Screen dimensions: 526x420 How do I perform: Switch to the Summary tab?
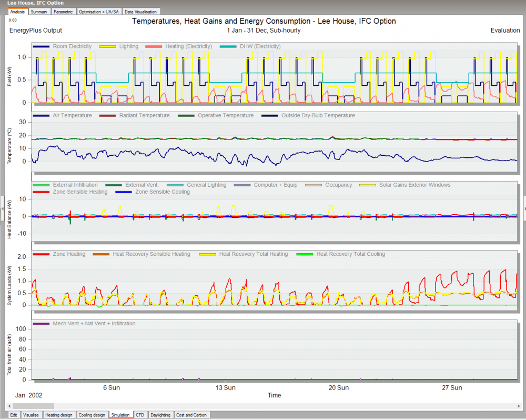coord(39,12)
